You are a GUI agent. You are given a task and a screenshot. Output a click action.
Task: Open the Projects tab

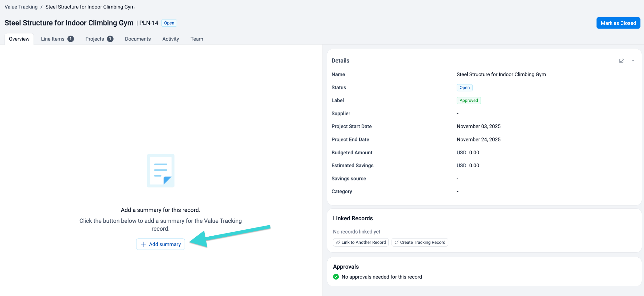click(95, 39)
